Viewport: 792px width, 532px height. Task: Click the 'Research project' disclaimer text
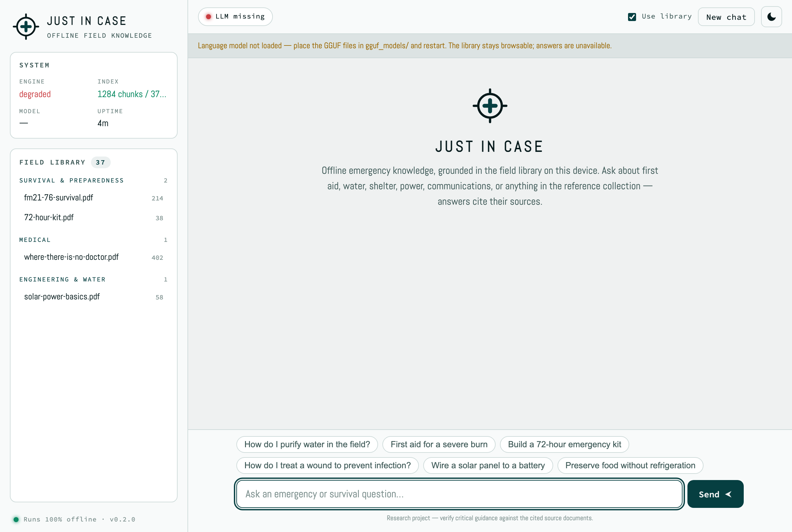coord(490,518)
